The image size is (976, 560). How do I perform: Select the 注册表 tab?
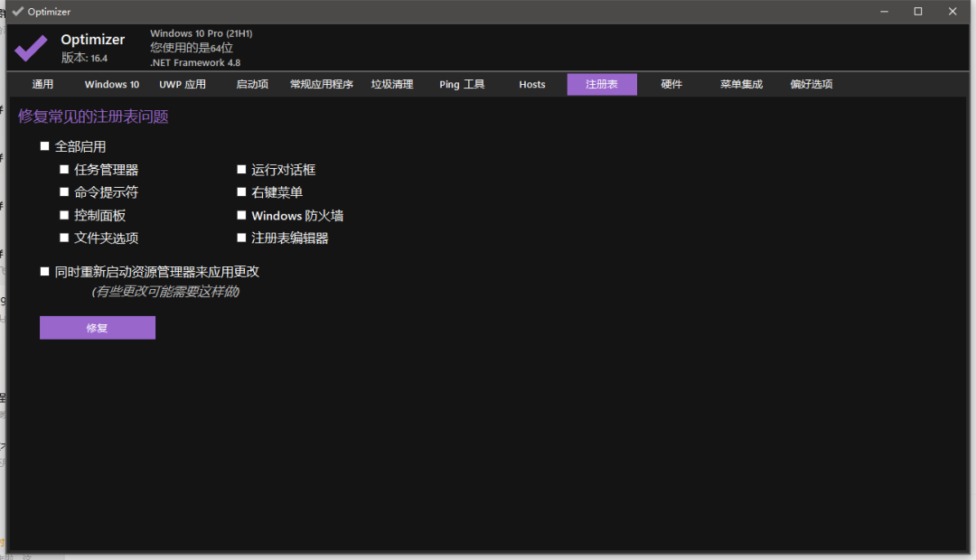(x=602, y=84)
